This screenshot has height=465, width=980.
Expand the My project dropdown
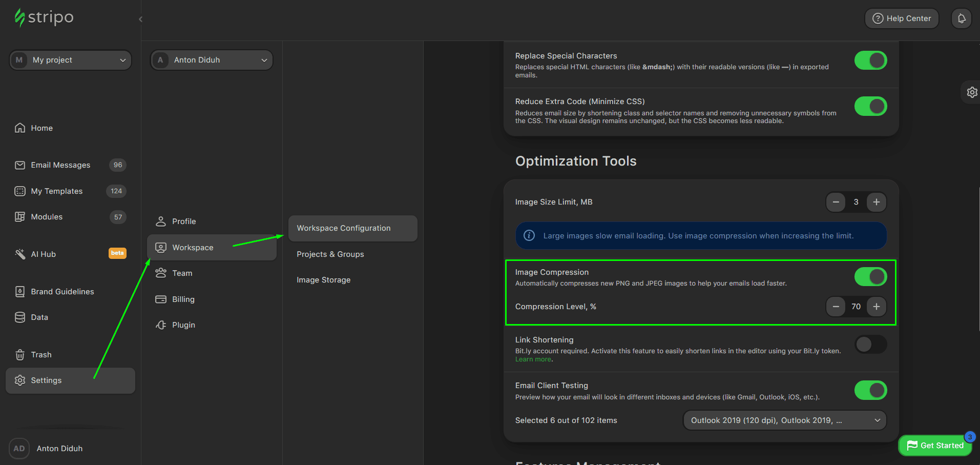(70, 60)
